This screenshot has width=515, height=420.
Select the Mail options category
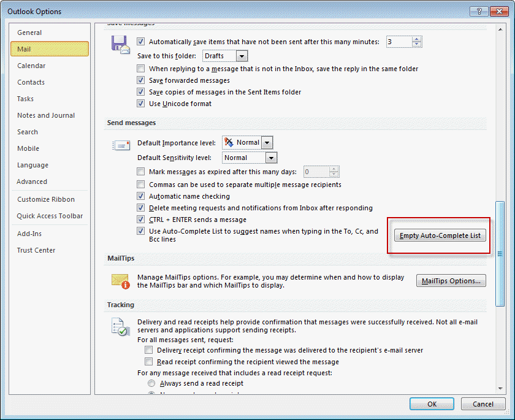tap(50, 49)
